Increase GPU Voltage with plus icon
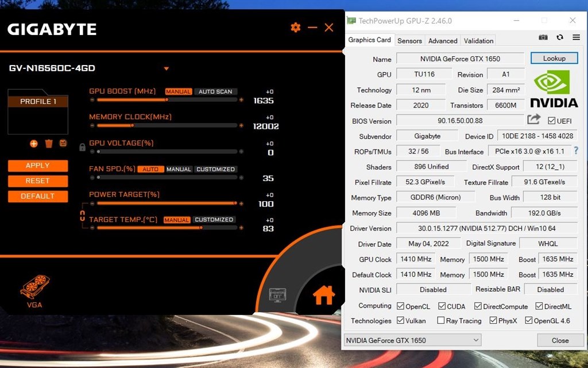 [241, 152]
